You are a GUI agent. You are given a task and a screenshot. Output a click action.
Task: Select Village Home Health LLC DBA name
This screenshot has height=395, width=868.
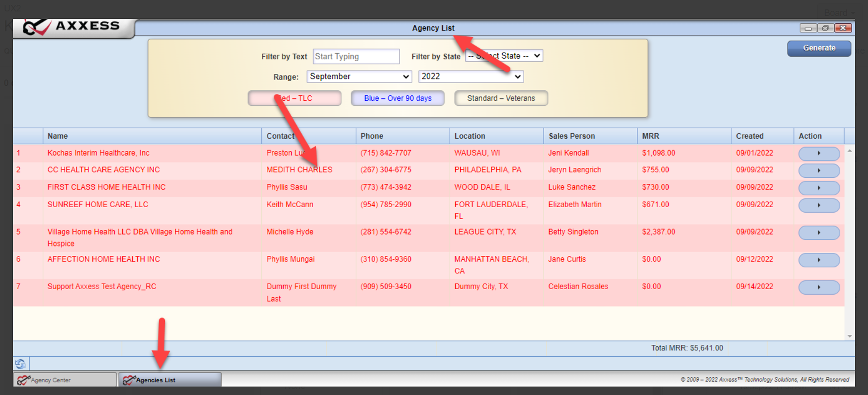(140, 238)
